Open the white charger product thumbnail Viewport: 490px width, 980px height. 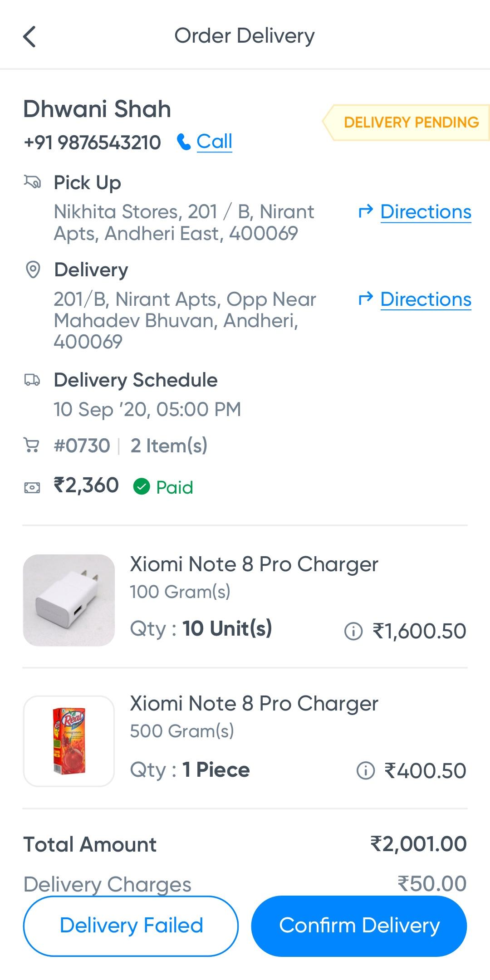click(69, 600)
